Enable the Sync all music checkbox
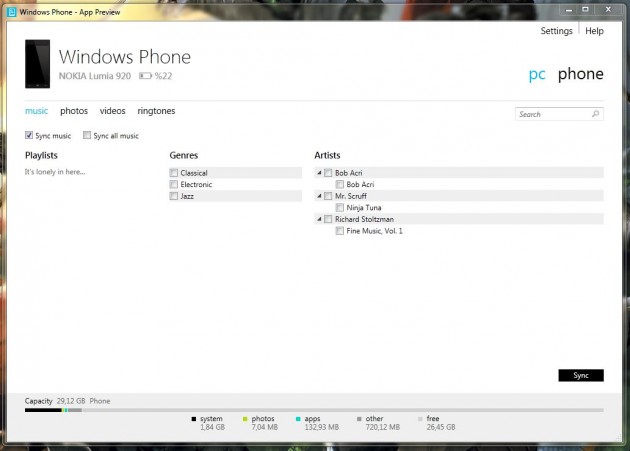This screenshot has height=451, width=630. pos(87,136)
